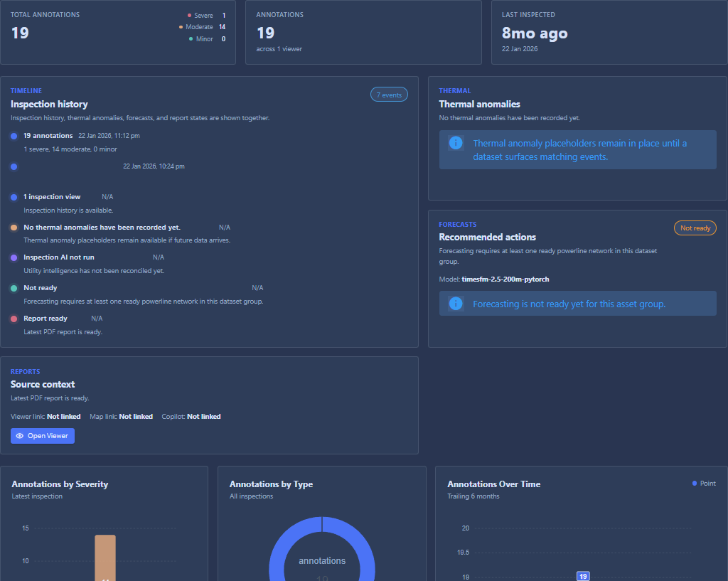Click the Minor legend dot
This screenshot has width=728, height=581.
pyautogui.click(x=191, y=39)
